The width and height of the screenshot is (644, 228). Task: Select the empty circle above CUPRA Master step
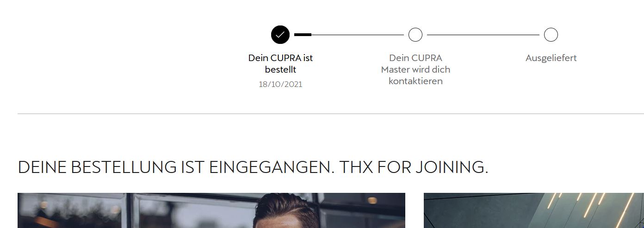click(x=415, y=35)
